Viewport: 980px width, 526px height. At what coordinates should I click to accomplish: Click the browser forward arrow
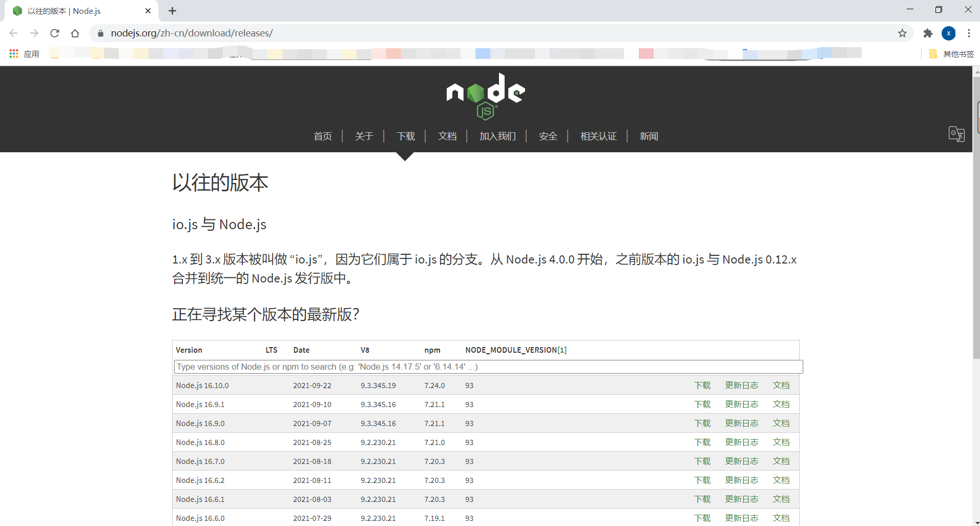[x=34, y=33]
